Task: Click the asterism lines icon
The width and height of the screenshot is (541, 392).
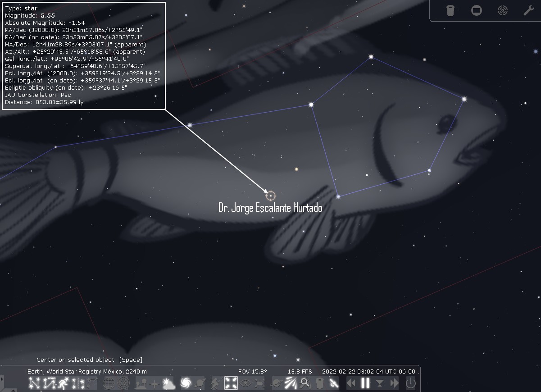Action: (92, 383)
